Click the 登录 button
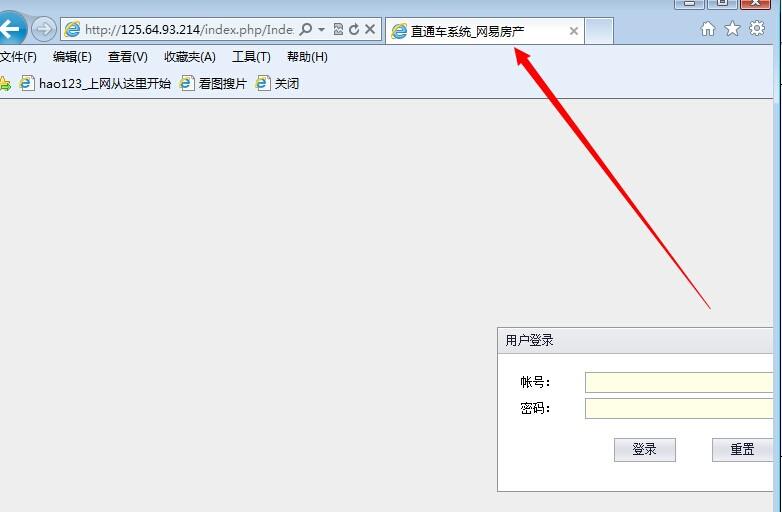782x512 pixels. [645, 450]
